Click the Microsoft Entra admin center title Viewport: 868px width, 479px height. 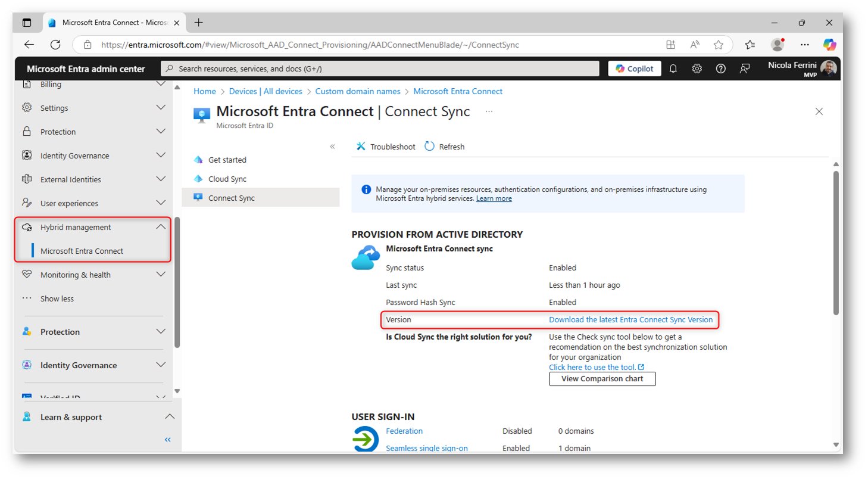pyautogui.click(x=86, y=69)
